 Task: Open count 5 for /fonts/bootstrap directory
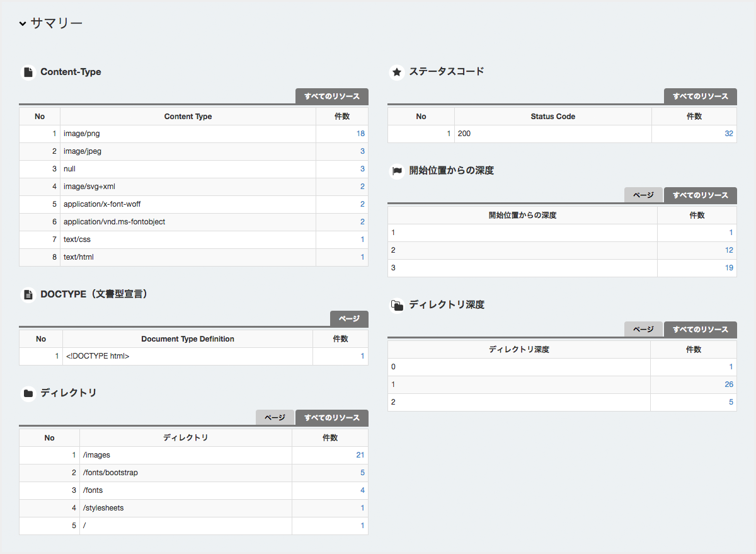point(362,473)
